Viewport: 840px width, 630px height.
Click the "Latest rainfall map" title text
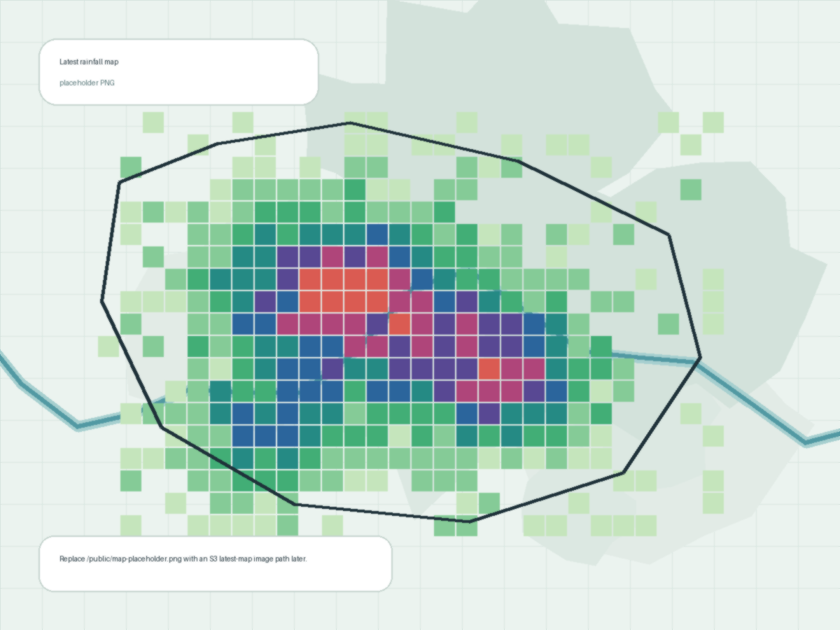click(x=89, y=62)
